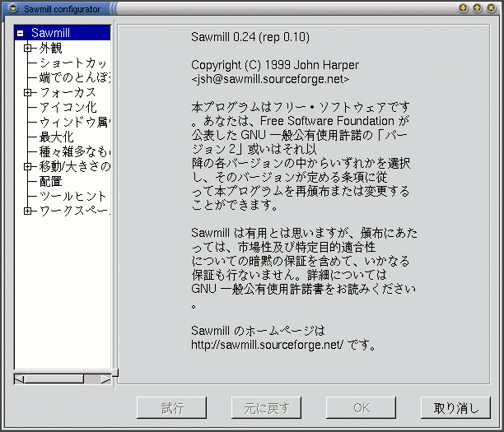Click the tree's right scroll arrow
Image resolution: width=504 pixels, height=432 pixels.
coord(105,379)
